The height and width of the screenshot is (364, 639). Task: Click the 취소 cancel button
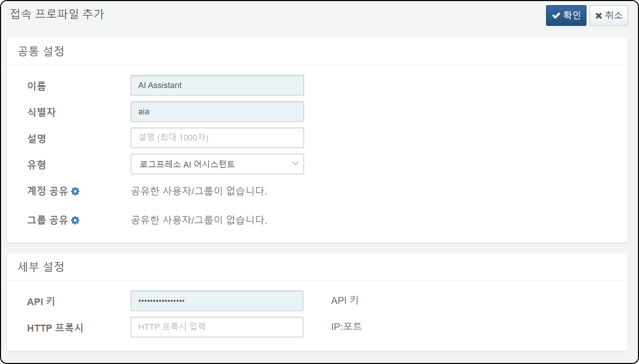609,16
